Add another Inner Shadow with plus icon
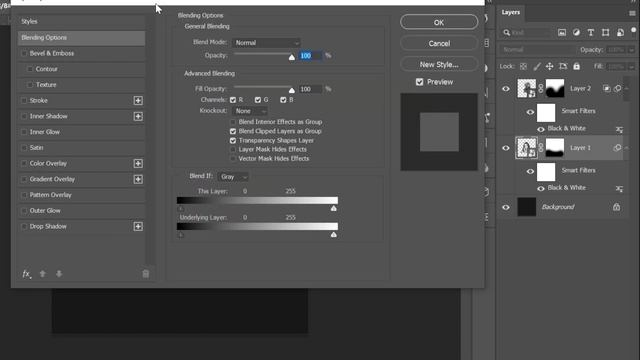 pyautogui.click(x=138, y=116)
